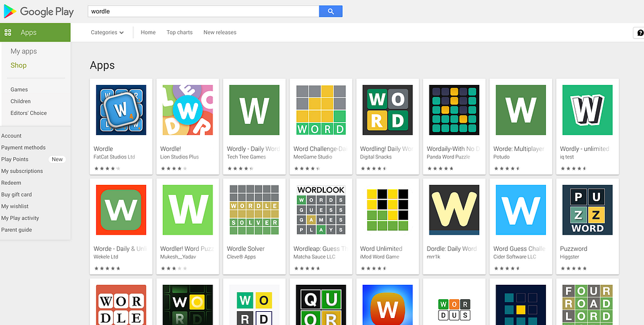Image resolution: width=644 pixels, height=325 pixels.
Task: Open Games category link
Action: pyautogui.click(x=19, y=89)
